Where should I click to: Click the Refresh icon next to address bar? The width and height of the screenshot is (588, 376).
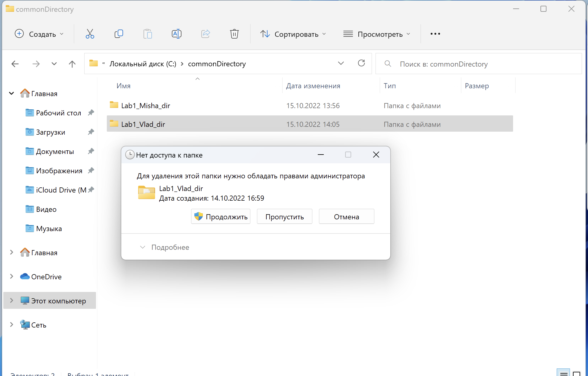point(361,63)
